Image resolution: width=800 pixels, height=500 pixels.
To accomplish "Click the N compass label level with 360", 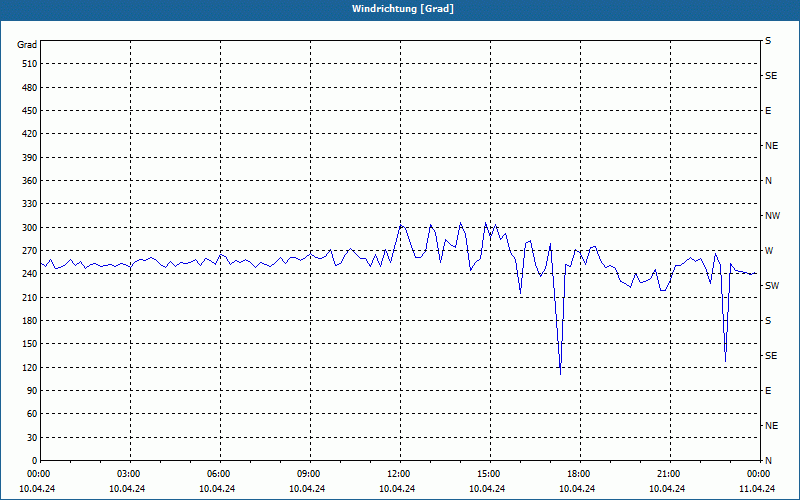I will coord(768,181).
